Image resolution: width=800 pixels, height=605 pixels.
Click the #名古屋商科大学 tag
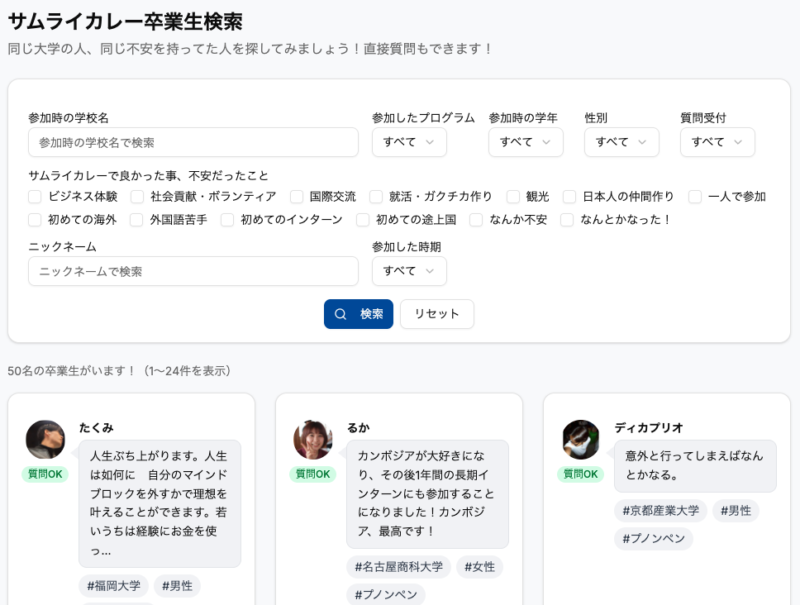[x=398, y=567]
